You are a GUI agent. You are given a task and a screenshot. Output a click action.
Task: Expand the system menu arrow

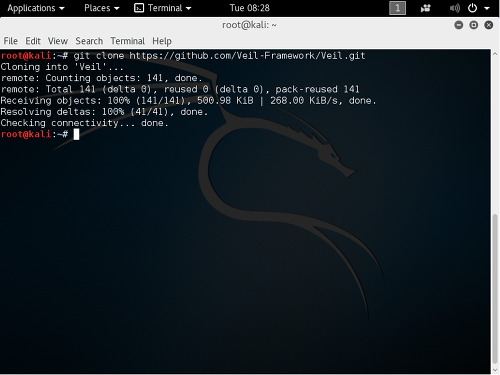point(487,8)
